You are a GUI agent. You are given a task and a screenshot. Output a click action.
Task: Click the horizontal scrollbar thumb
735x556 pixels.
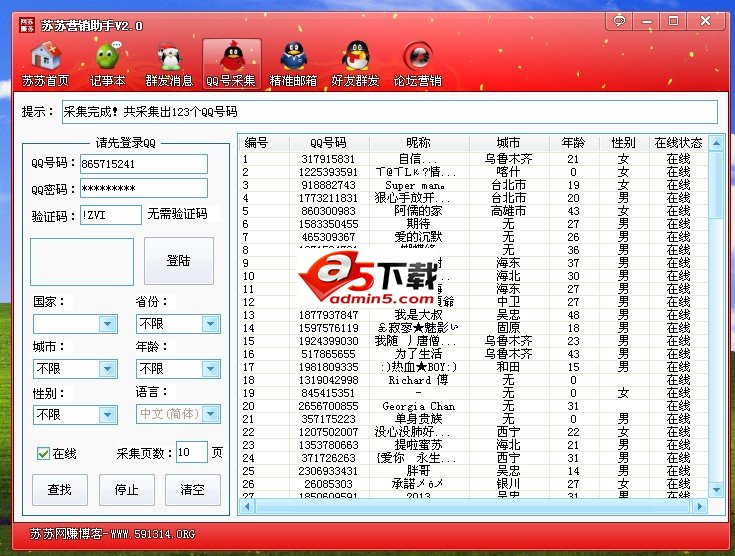tap(472, 506)
